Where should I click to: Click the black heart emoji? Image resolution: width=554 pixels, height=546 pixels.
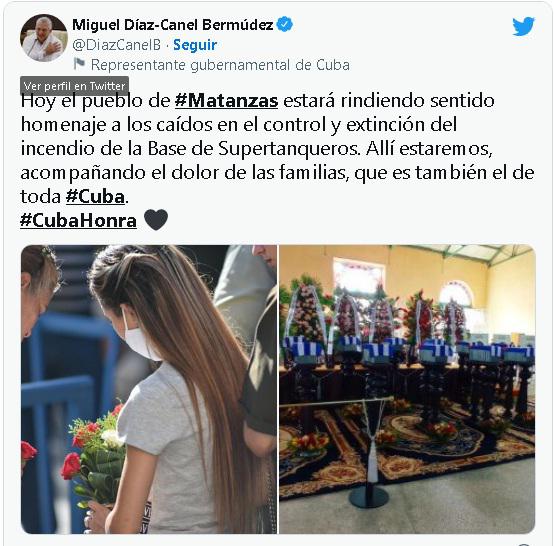(x=156, y=220)
